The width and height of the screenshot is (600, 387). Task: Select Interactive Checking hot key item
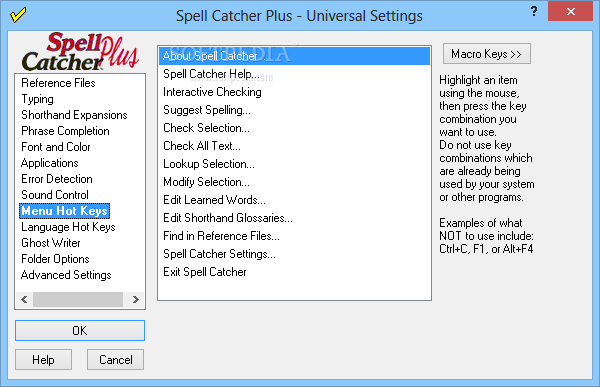(294, 92)
